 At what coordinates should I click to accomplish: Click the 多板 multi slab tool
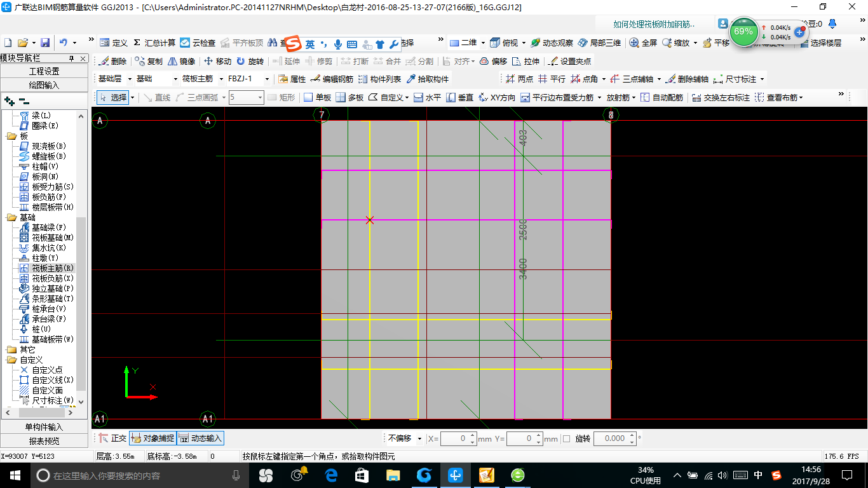pyautogui.click(x=349, y=97)
